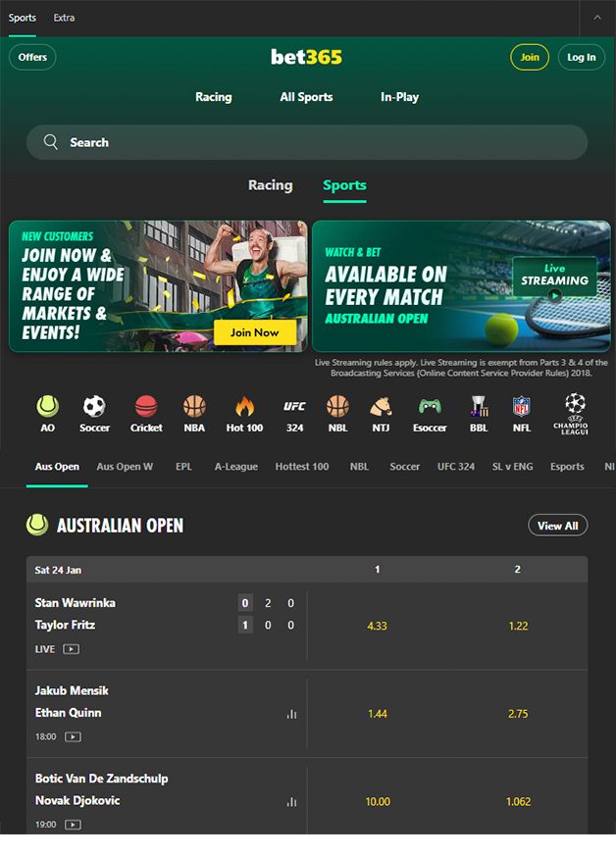Select the UFC 324 shortcut icon
This screenshot has width=616, height=857.
(x=294, y=407)
